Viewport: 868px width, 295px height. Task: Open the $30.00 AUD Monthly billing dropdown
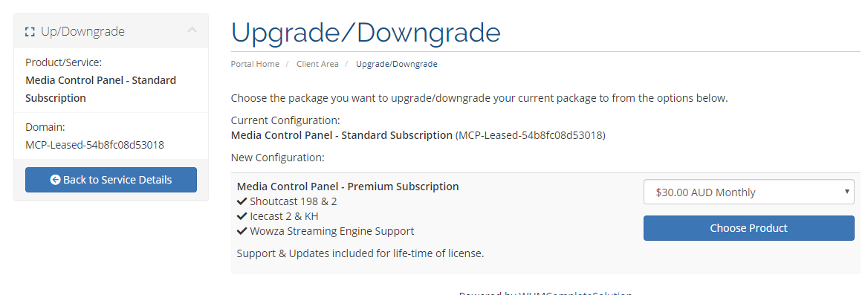pos(748,192)
